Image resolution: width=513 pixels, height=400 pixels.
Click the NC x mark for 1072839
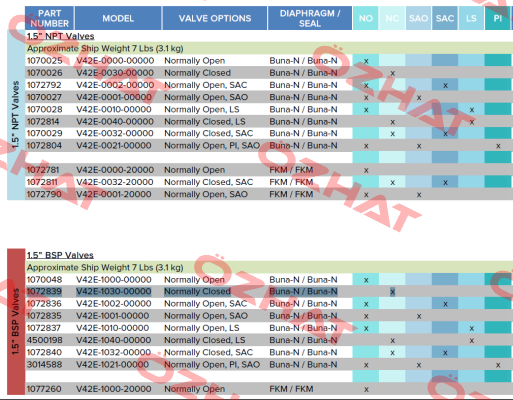tap(392, 292)
